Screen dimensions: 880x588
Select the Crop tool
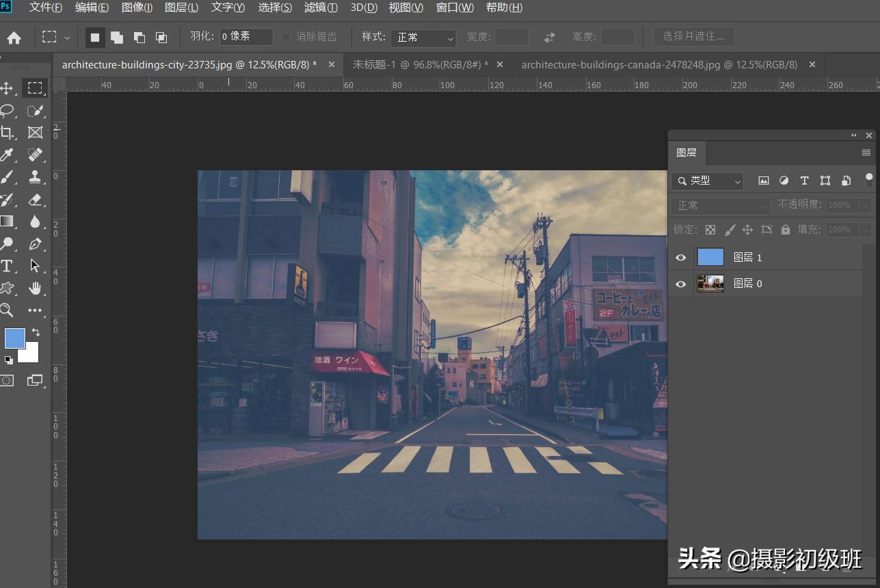[7, 133]
